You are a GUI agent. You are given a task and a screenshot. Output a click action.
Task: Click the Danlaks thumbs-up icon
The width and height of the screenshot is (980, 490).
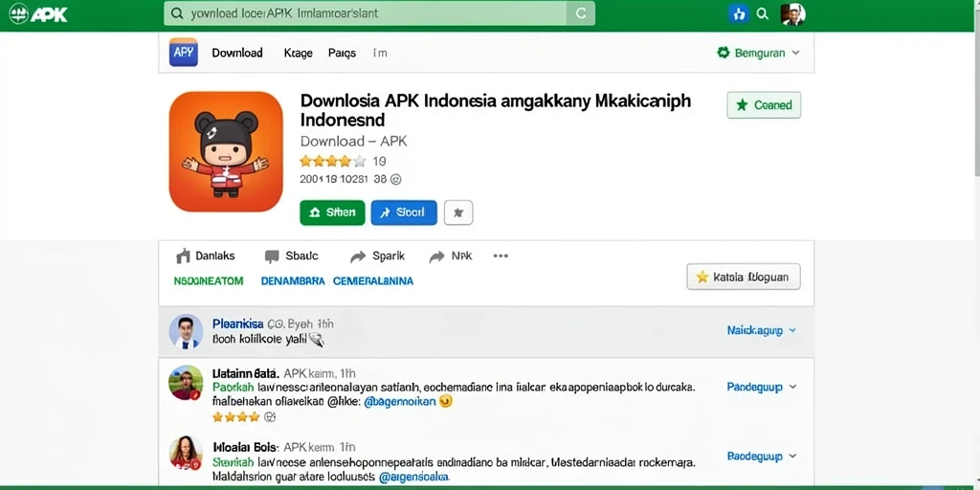[183, 256]
